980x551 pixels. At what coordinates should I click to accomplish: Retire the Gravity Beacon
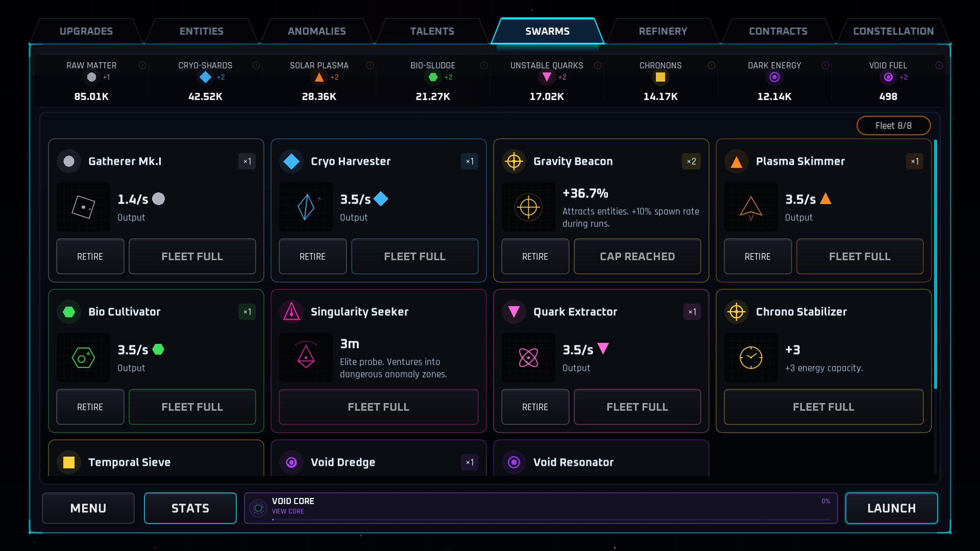535,257
